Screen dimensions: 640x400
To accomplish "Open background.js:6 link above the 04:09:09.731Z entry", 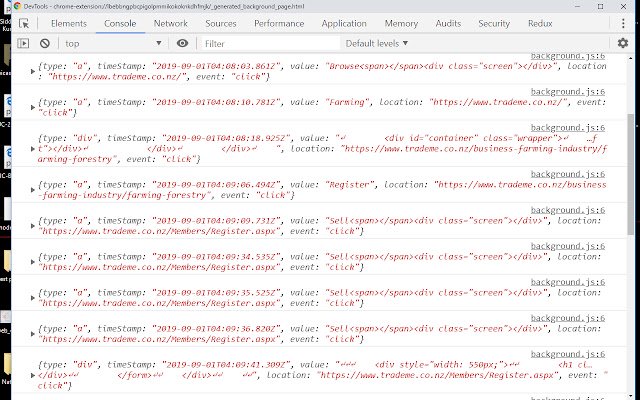I will click(568, 210).
